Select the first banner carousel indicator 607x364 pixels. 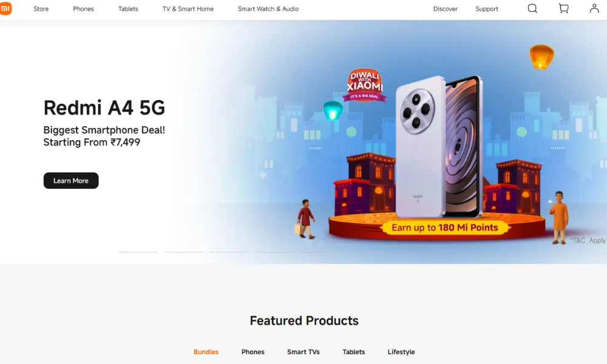pyautogui.click(x=137, y=252)
